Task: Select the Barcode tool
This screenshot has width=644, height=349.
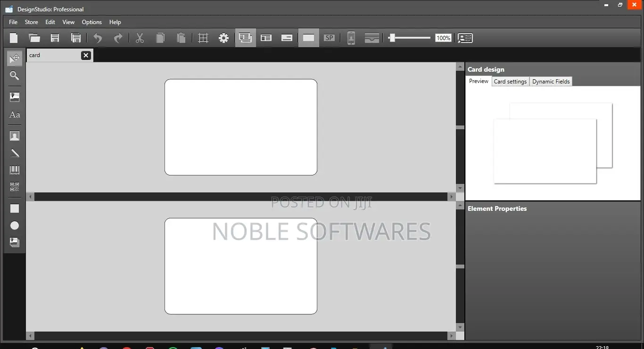Action: coord(14,170)
